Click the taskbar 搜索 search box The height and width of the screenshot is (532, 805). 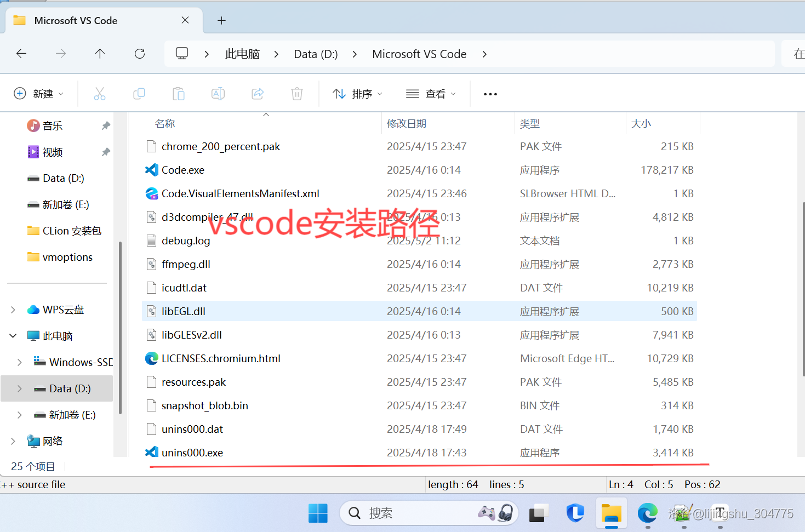429,513
